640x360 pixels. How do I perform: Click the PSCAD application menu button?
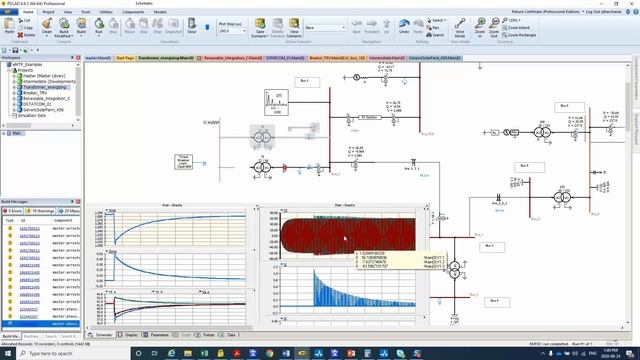(x=9, y=12)
